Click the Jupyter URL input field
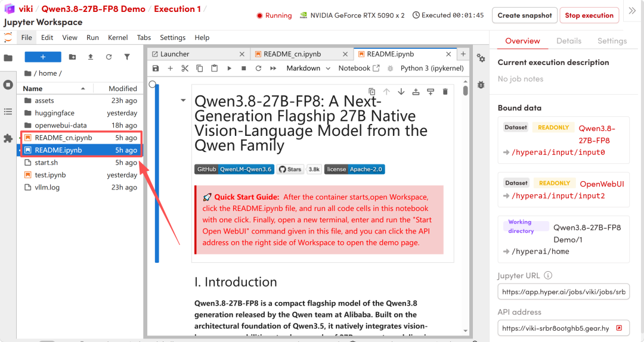Viewport: 644px width, 342px height. 563,292
